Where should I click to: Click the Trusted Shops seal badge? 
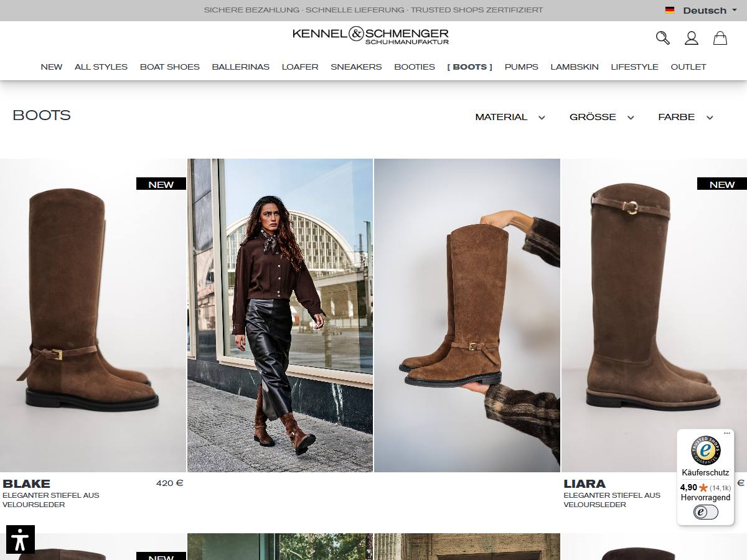[705, 450]
